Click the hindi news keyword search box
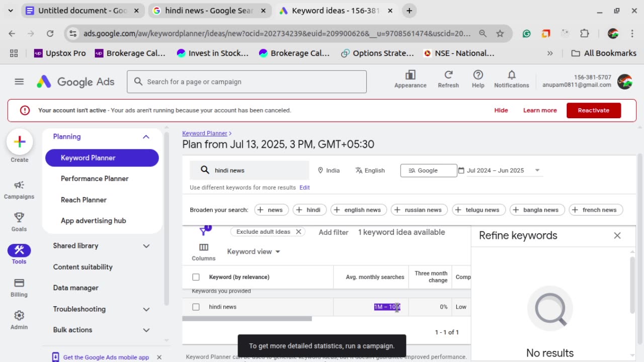 coord(250,170)
